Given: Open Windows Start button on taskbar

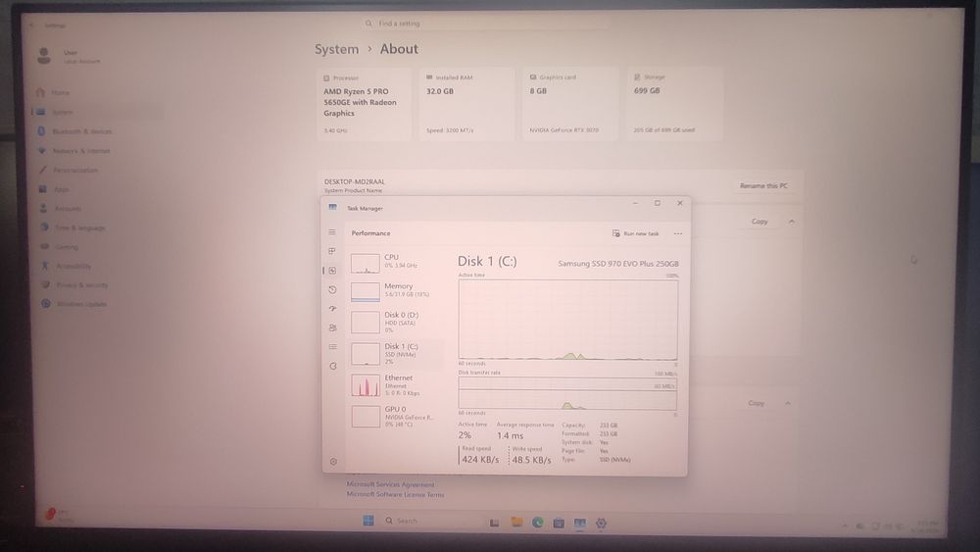Looking at the screenshot, I should (x=368, y=521).
